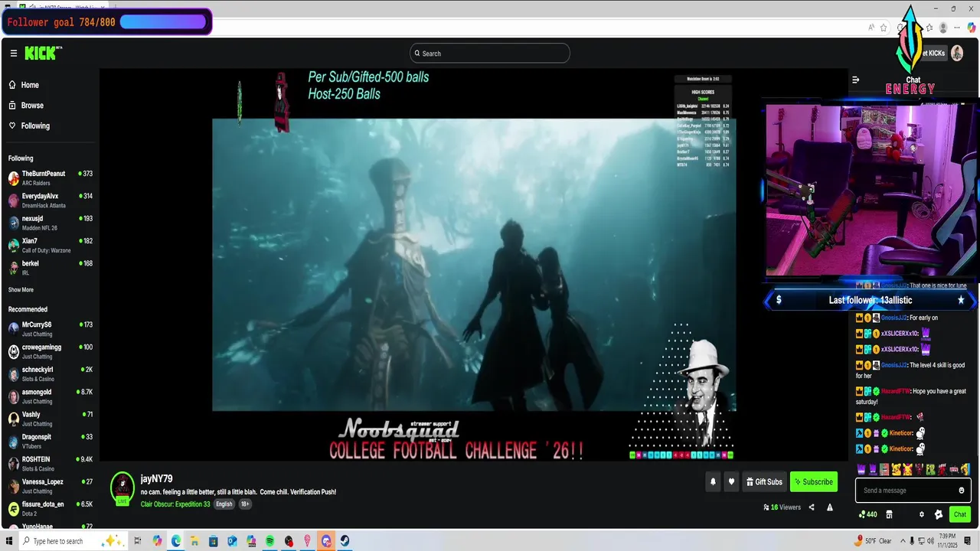980x551 pixels.
Task: Click the Windows Start button
Action: (x=9, y=541)
